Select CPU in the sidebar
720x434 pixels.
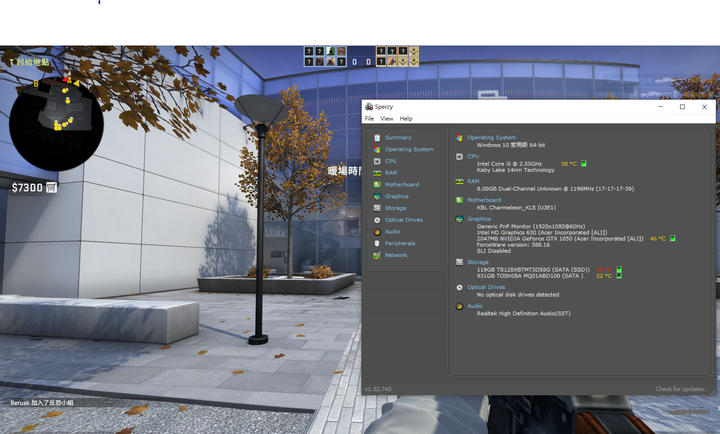tap(391, 161)
